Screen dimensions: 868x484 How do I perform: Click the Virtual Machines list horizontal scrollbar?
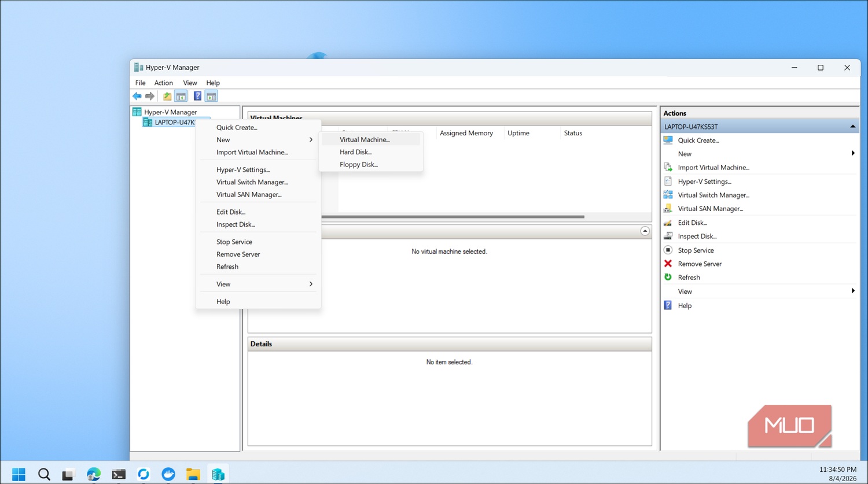(x=453, y=217)
